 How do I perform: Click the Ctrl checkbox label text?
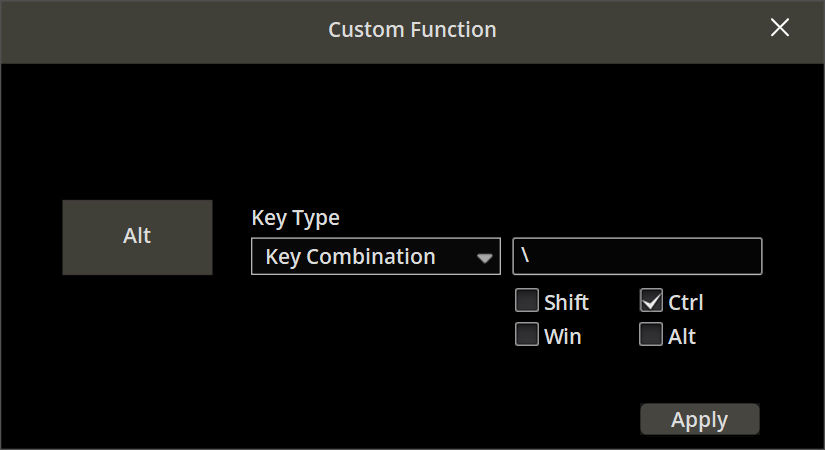pyautogui.click(x=686, y=302)
